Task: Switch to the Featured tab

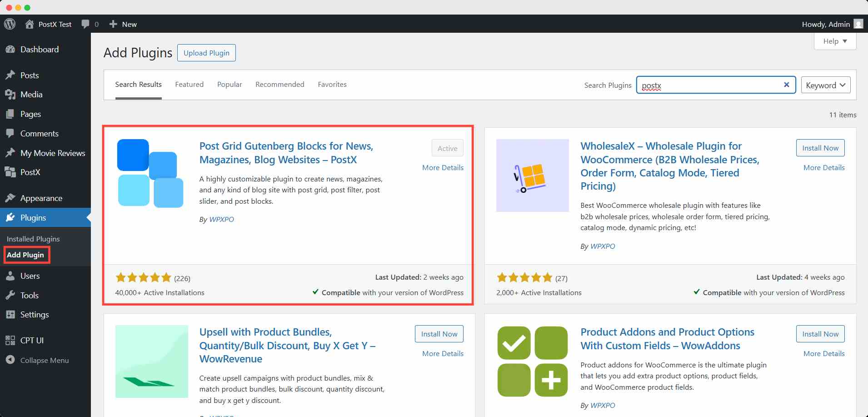Action: tap(189, 85)
